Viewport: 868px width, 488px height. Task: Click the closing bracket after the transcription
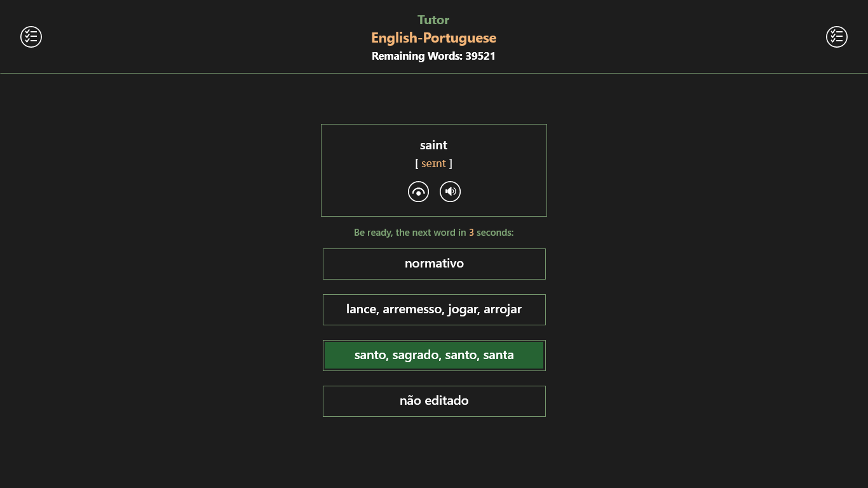451,164
